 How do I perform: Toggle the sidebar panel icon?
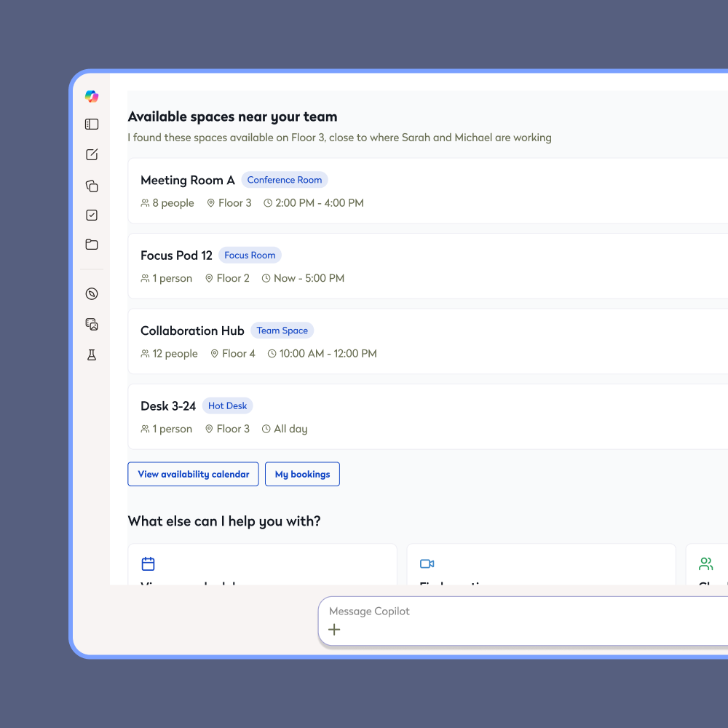(92, 124)
